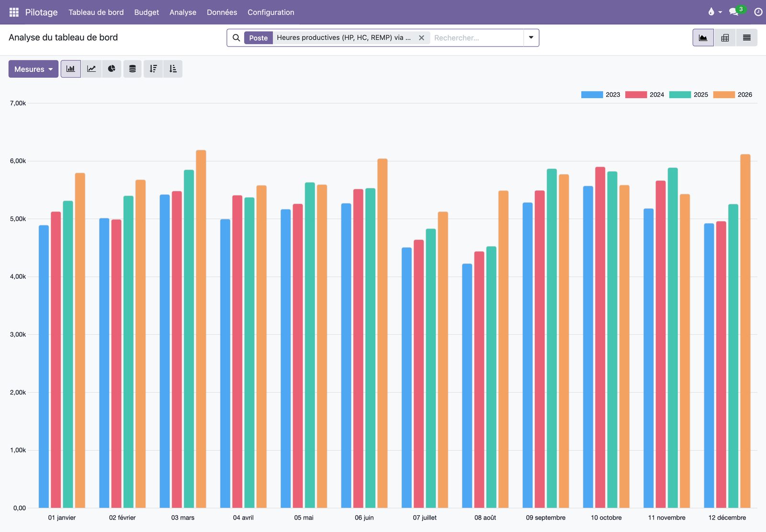Expand the search options dropdown arrow
Image resolution: width=766 pixels, height=532 pixels.
(531, 38)
